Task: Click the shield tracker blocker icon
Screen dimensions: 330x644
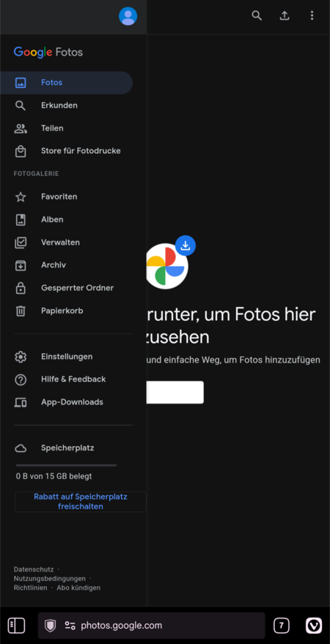Action: [50, 626]
